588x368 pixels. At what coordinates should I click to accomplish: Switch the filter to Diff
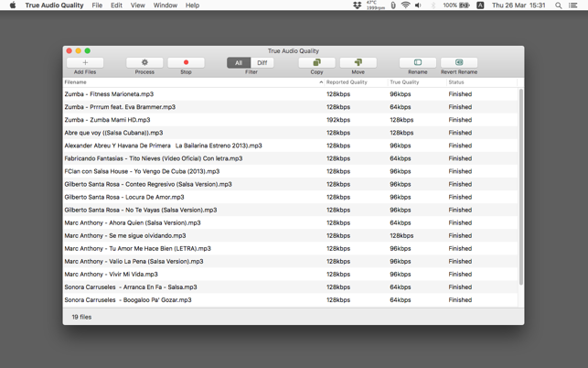(x=262, y=63)
